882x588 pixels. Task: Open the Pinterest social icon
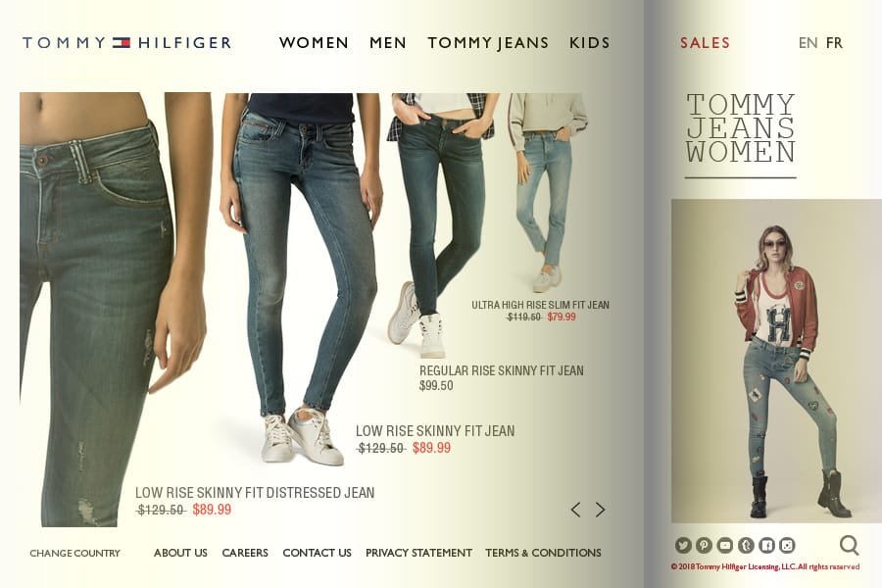tap(704, 545)
